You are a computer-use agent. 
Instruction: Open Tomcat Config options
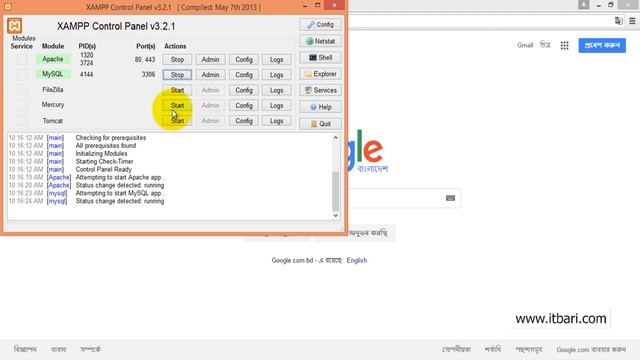click(244, 121)
